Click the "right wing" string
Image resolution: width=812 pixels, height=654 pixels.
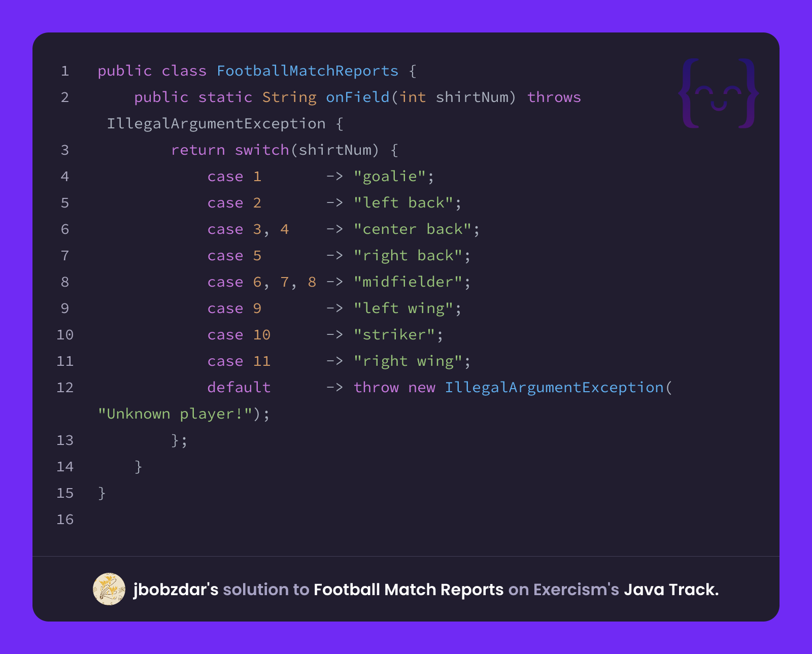pyautogui.click(x=408, y=361)
